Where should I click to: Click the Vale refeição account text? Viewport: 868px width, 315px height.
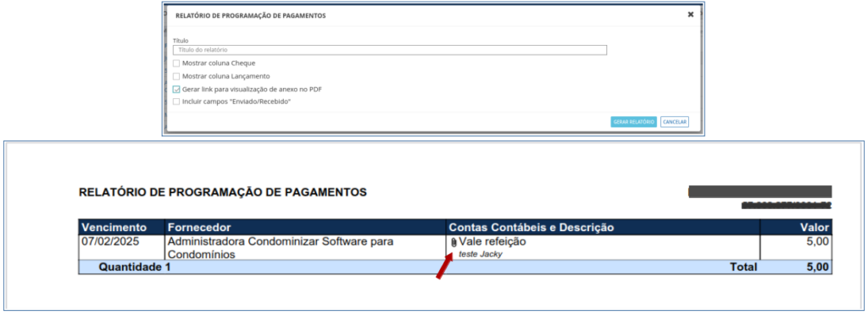492,242
